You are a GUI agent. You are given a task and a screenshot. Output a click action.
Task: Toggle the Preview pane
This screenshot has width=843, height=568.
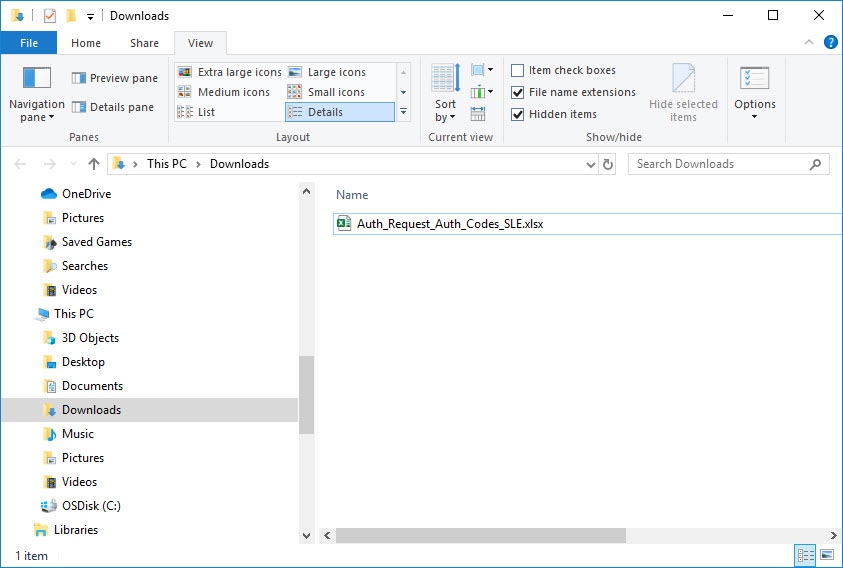click(115, 78)
